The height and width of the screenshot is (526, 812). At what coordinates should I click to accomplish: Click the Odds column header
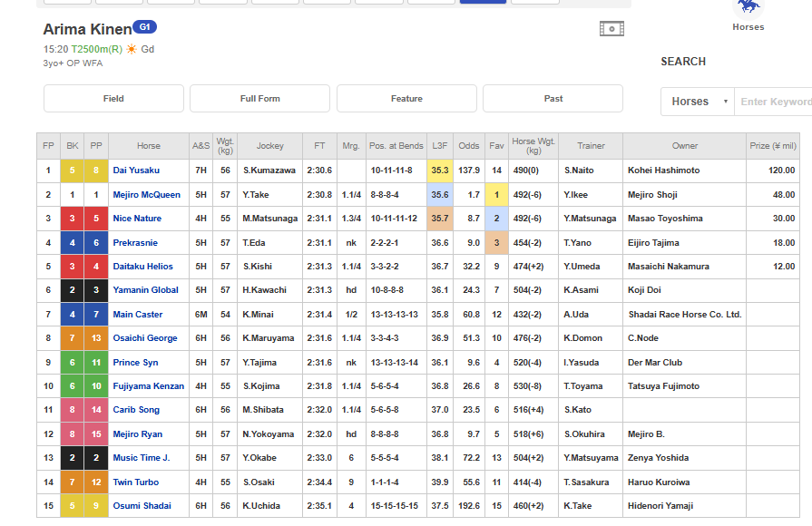[469, 146]
